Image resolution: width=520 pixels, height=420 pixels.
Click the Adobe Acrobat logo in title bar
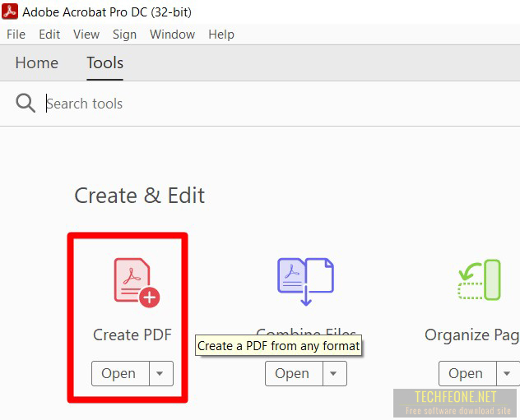point(10,12)
